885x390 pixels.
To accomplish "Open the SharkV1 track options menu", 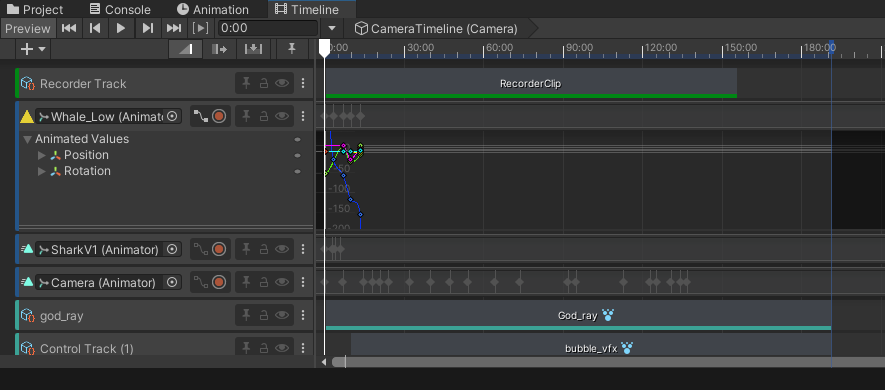I will pyautogui.click(x=303, y=249).
